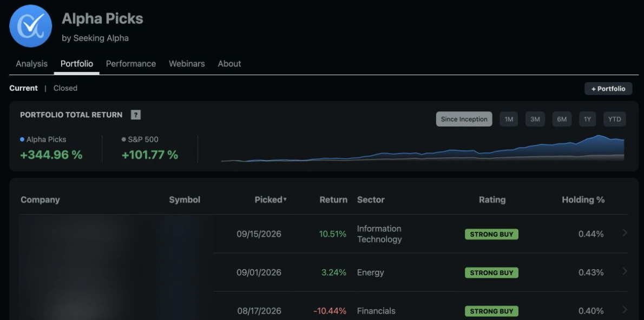This screenshot has height=320, width=644.
Task: View Closed portfolio positions
Action: (x=65, y=88)
